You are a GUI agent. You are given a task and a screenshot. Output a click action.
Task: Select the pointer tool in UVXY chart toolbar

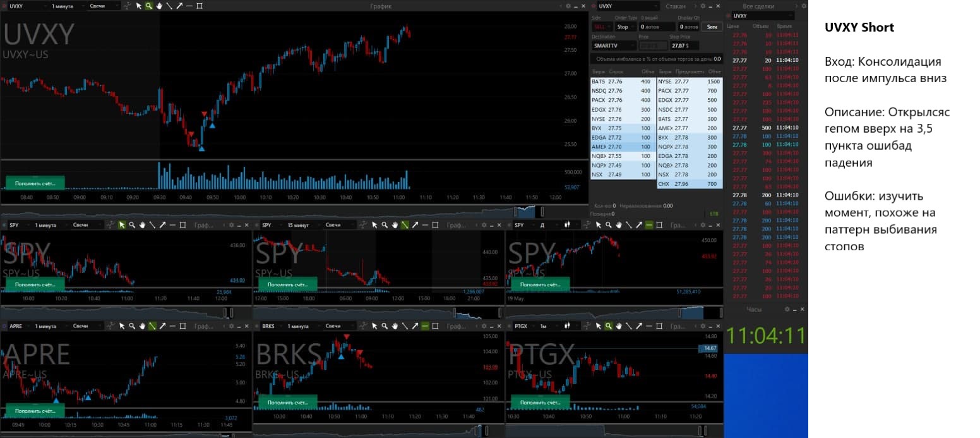(138, 6)
